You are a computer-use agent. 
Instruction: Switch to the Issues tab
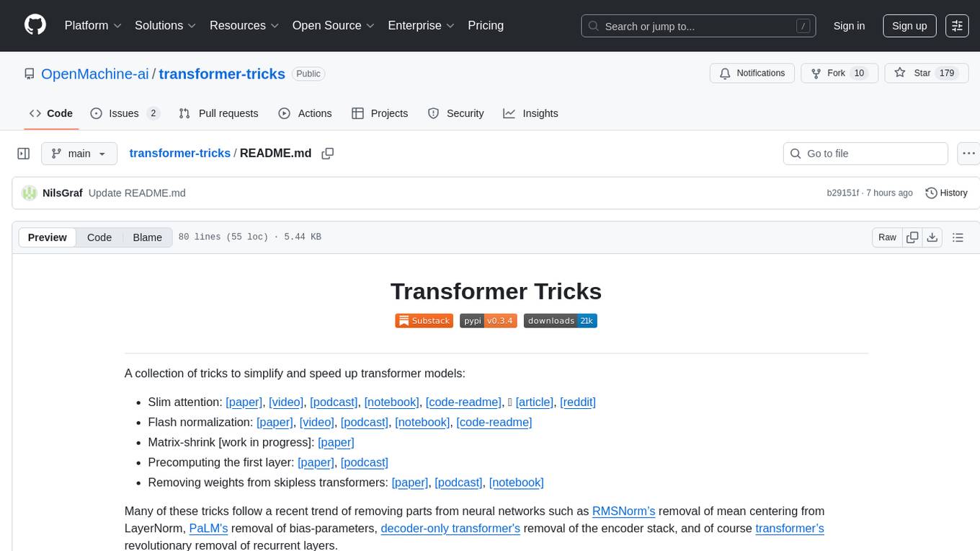click(x=125, y=113)
